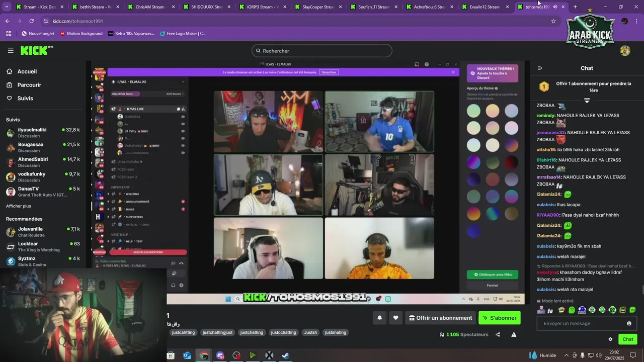Screen dimensions: 644x362
Task: Open Chrome from Windows taskbar
Action: (x=204, y=355)
